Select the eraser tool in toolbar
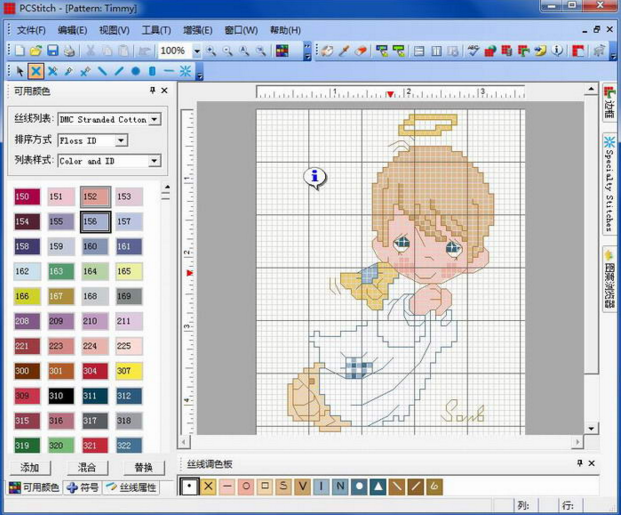Screen dimensions: 623x516 coord(361,50)
